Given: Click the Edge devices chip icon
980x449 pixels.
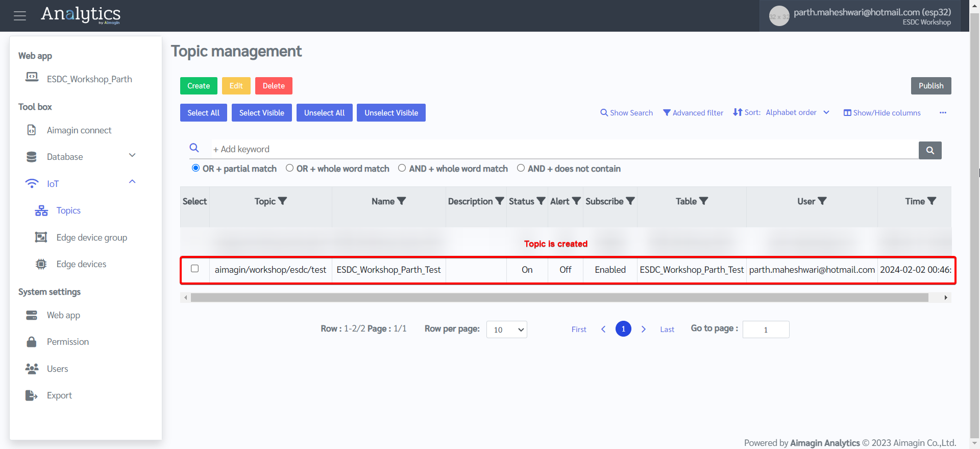Looking at the screenshot, I should point(41,264).
